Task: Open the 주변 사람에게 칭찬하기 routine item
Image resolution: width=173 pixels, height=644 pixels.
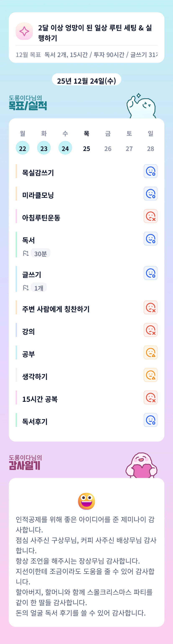Action: click(x=56, y=309)
